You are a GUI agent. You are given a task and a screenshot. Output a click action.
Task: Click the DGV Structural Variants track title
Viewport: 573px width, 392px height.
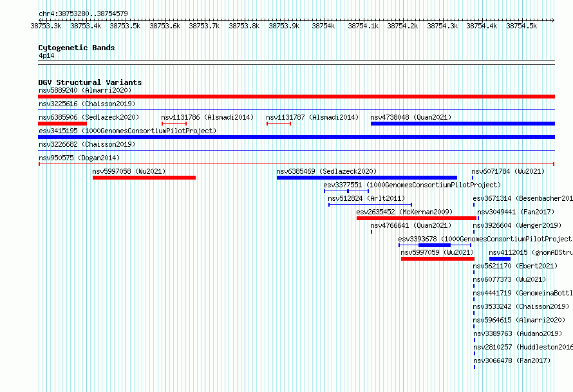click(x=90, y=82)
